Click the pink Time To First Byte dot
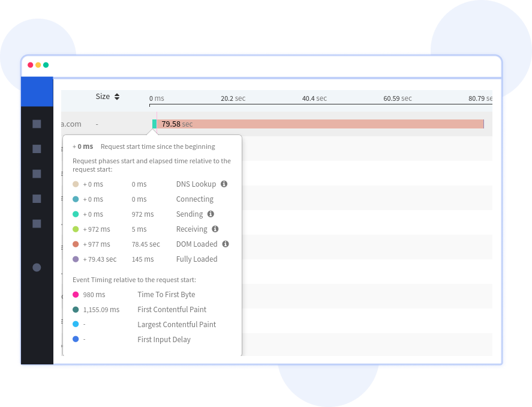 (x=76, y=295)
